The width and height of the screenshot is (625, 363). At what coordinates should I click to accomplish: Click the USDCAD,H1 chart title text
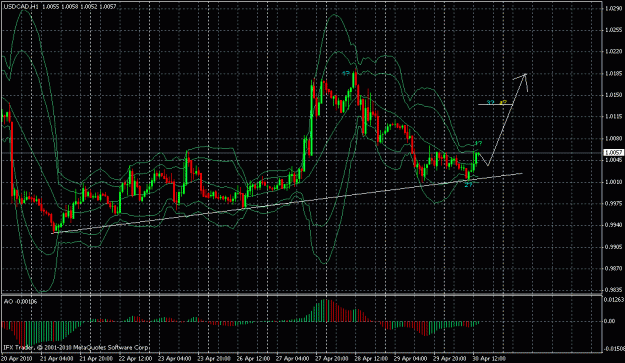(20, 7)
